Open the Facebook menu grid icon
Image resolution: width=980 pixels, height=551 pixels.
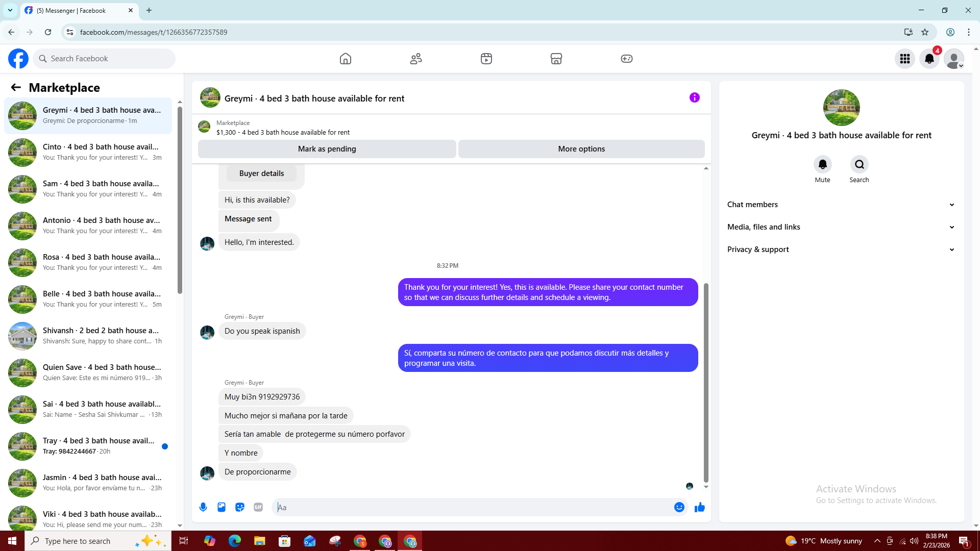(904, 59)
